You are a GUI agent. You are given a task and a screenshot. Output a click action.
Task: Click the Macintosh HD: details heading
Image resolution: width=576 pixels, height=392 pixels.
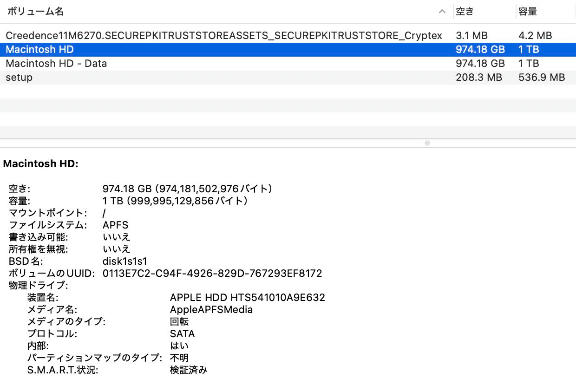point(41,163)
